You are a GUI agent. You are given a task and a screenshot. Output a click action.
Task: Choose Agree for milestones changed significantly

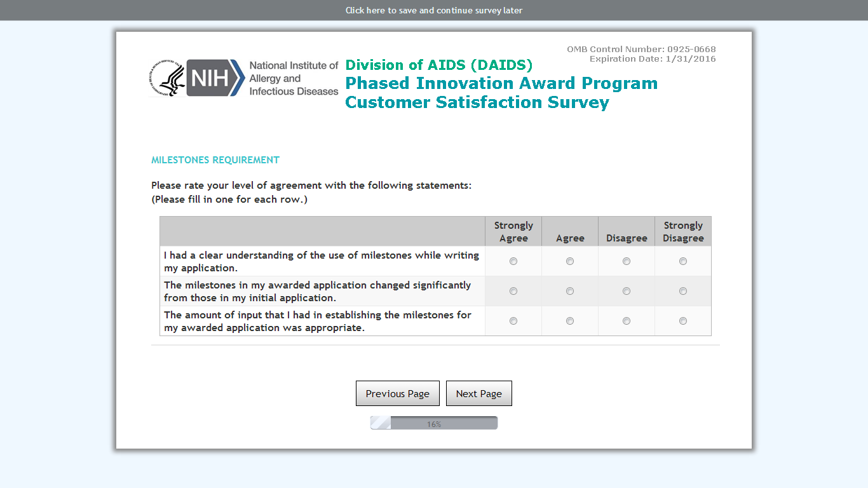570,291
